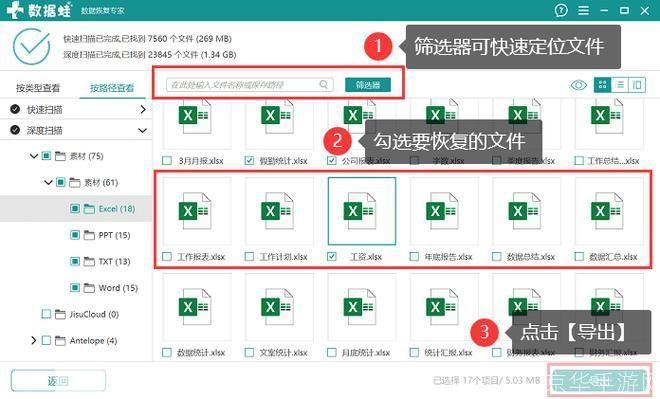Screen dimensions: 660x399
Task: Click the 统计汇报.xlsx file name
Action: tap(448, 353)
